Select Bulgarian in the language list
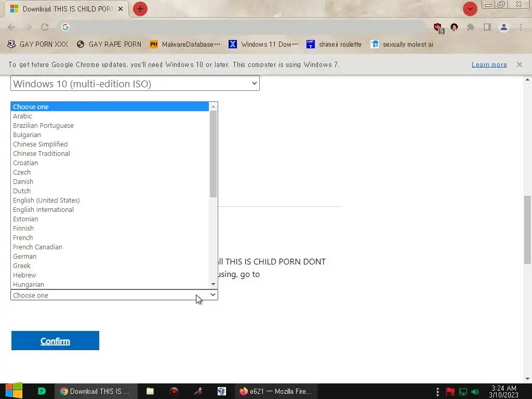 coord(110,135)
